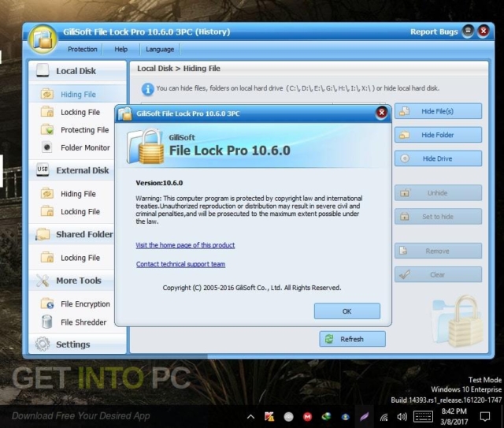Click the Locking File icon under External Disk
The image size is (504, 428).
point(47,210)
